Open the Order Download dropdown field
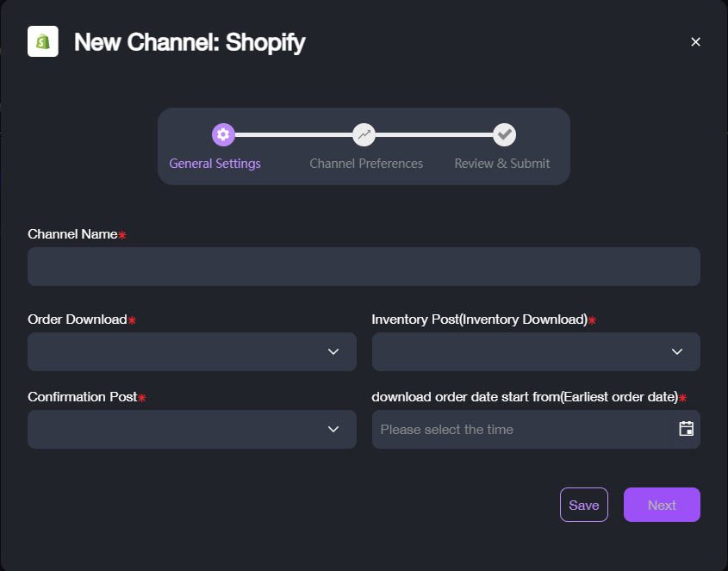The image size is (728, 571). 192,351
